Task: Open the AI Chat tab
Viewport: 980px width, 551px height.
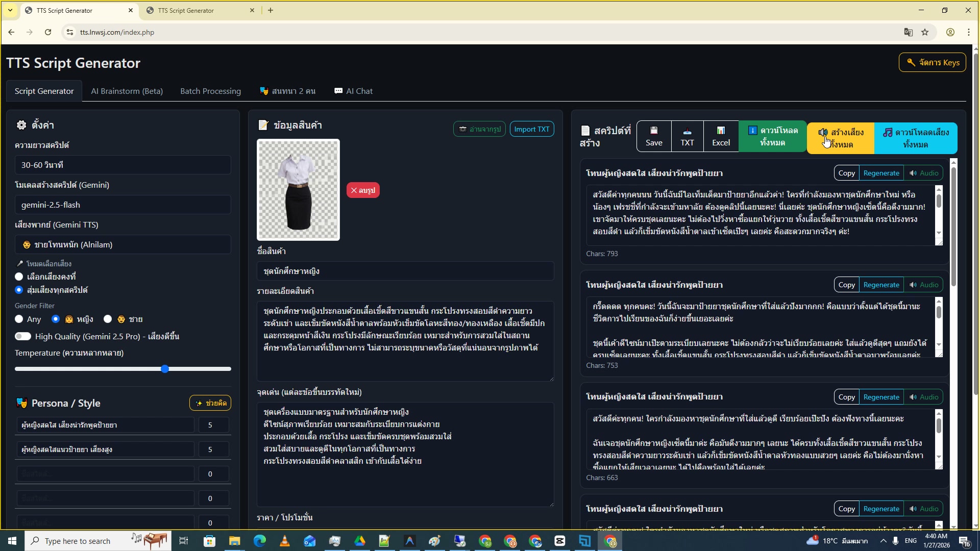Action: [353, 91]
